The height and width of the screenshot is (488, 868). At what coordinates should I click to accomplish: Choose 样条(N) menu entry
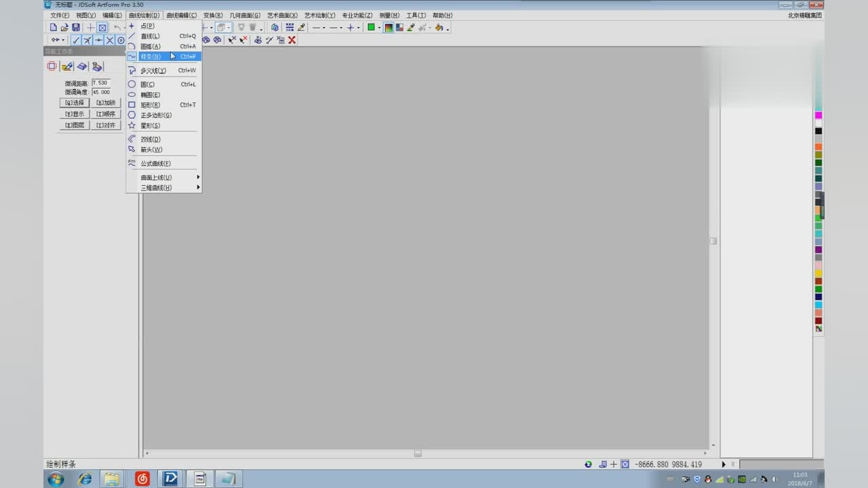[163, 56]
